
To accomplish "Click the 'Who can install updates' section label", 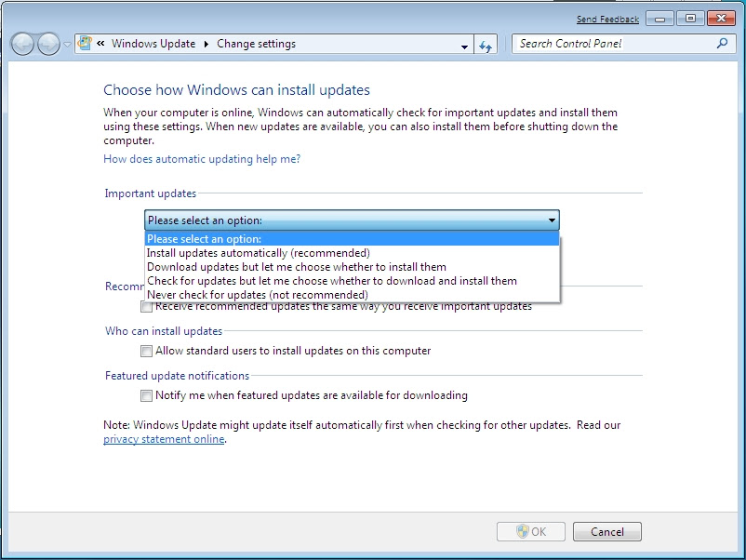I will [x=164, y=331].
